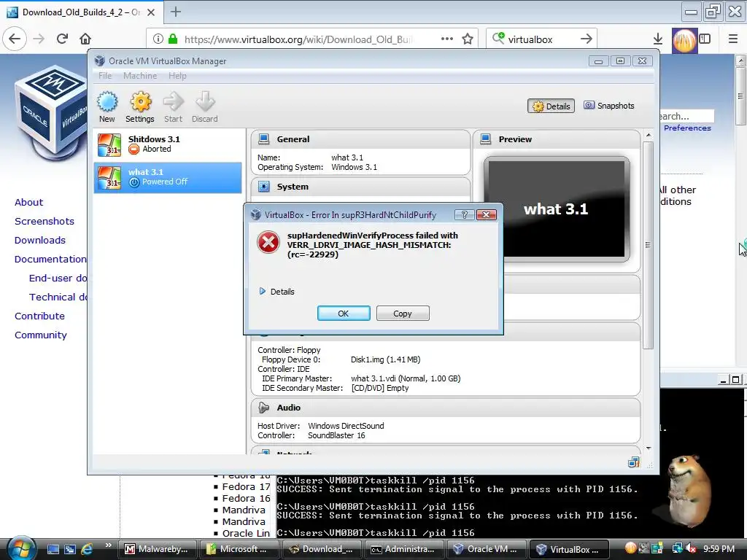Go to Firefox home page icon
The height and width of the screenshot is (560, 747).
click(85, 39)
